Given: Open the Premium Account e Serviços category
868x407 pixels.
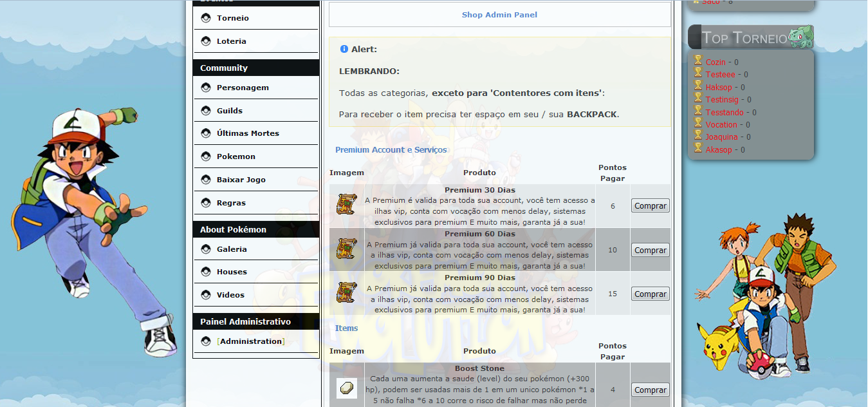Looking at the screenshot, I should [391, 150].
